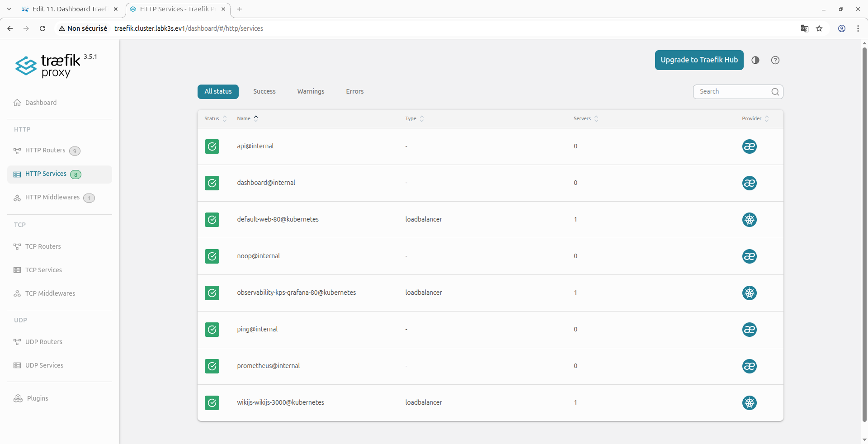
Task: Select the All status filter
Action: click(x=218, y=92)
